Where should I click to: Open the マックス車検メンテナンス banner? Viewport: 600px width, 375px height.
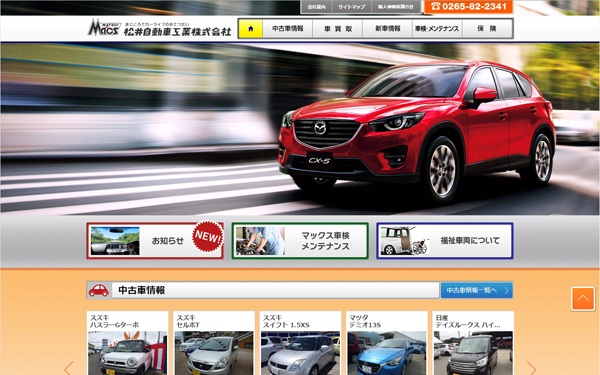(x=300, y=241)
